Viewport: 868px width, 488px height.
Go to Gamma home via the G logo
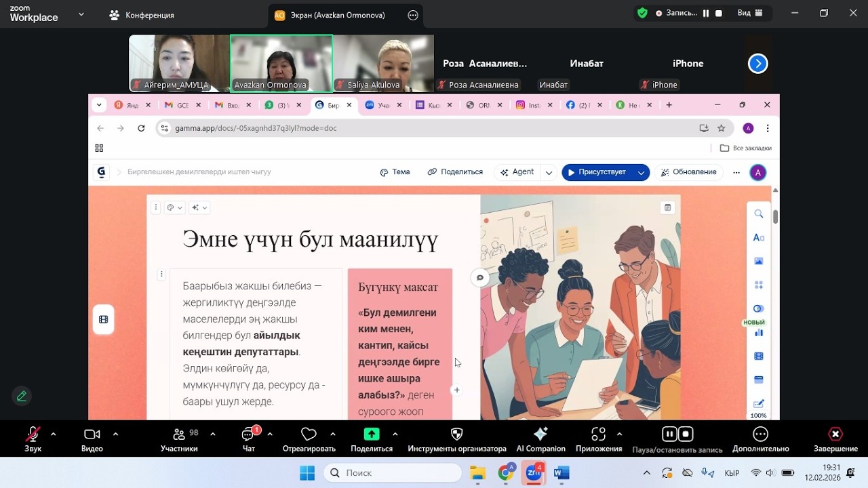(x=102, y=172)
